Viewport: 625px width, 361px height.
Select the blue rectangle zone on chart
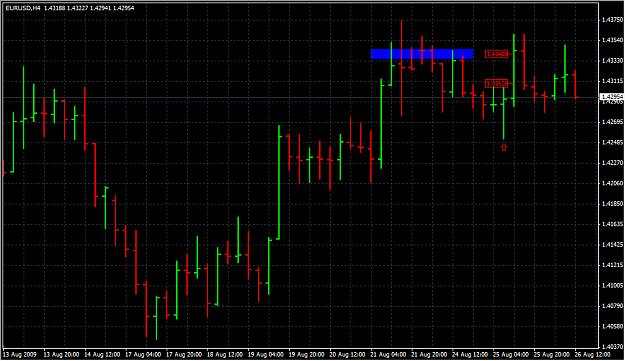pos(422,54)
